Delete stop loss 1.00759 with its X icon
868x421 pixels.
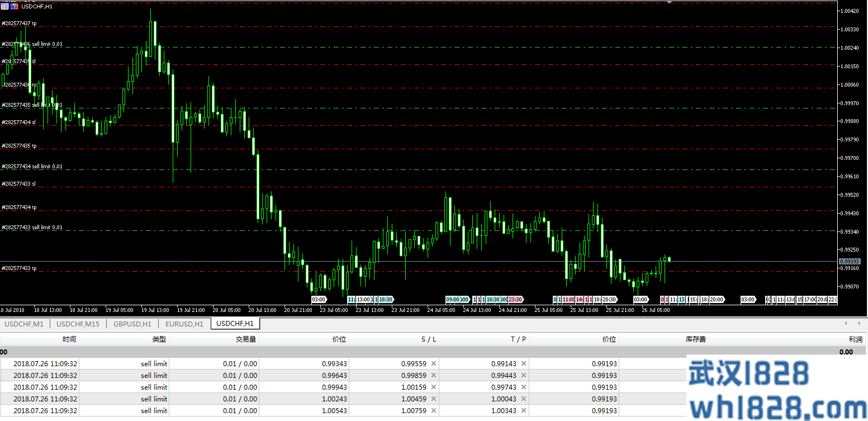point(434,410)
